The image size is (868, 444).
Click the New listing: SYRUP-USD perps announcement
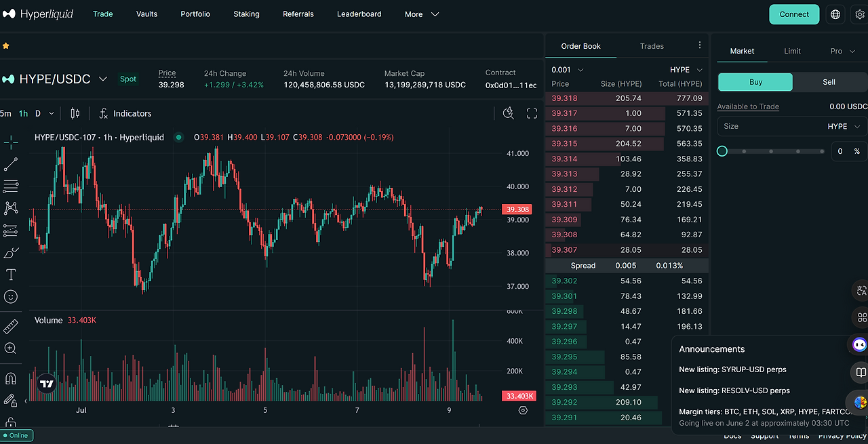(732, 369)
